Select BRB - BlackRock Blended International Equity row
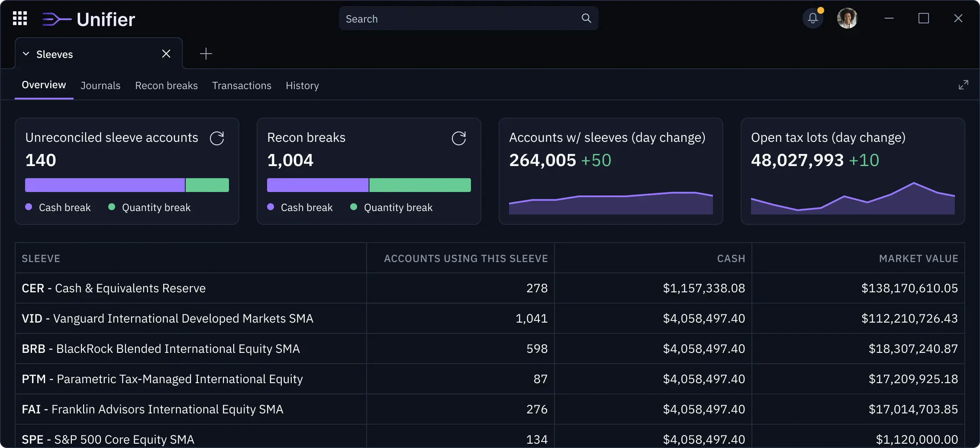This screenshot has height=448, width=980. [490, 349]
